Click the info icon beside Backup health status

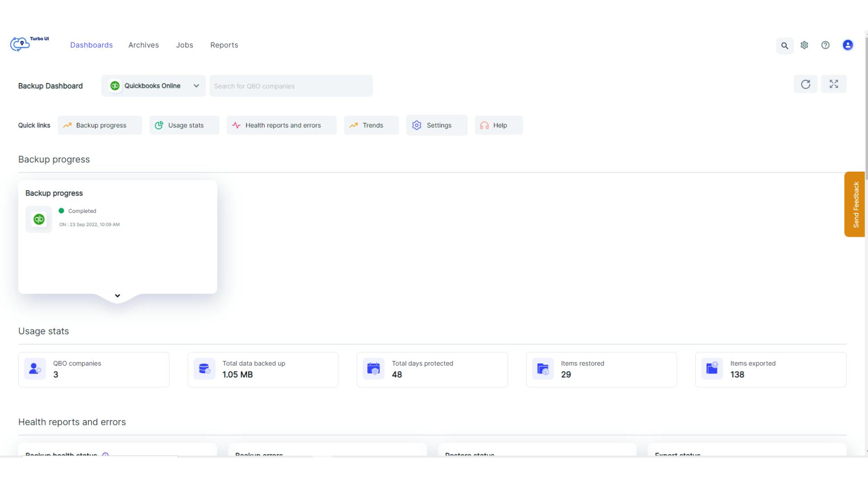coord(105,454)
